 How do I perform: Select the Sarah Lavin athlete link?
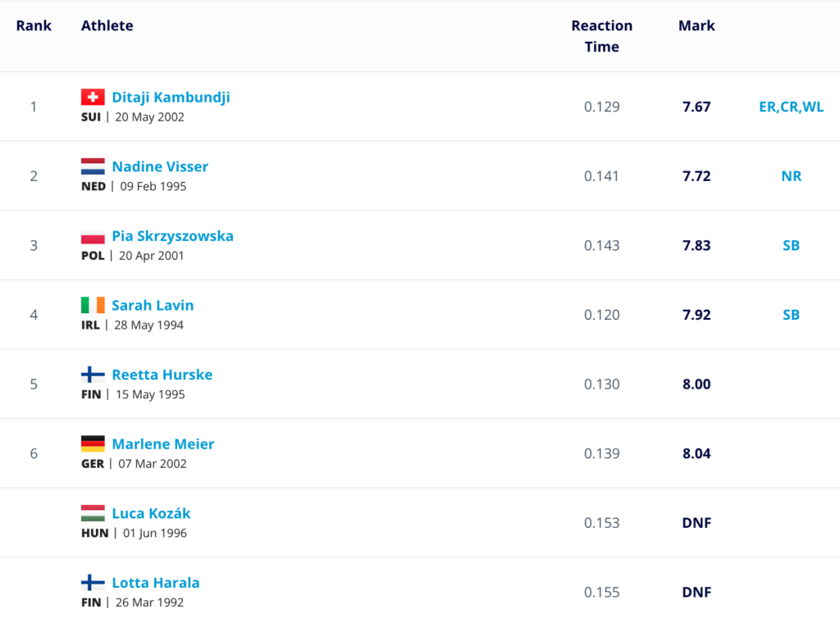[x=153, y=305]
